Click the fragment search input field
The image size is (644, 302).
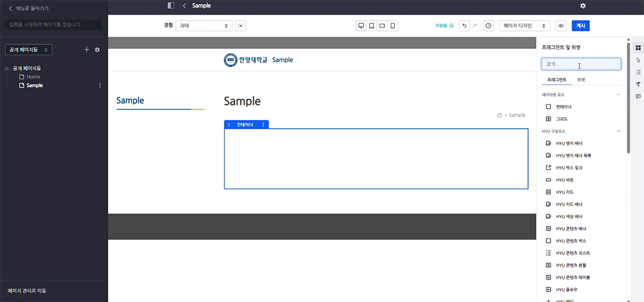581,64
